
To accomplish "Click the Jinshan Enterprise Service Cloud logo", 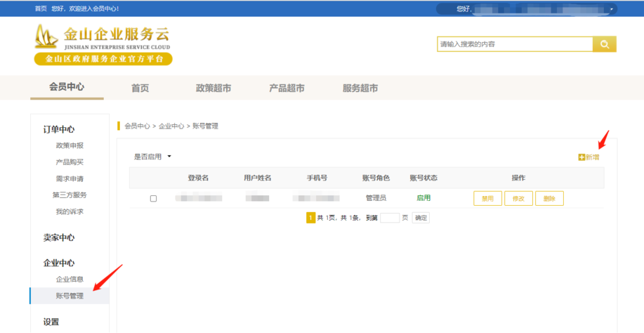I will click(x=103, y=45).
